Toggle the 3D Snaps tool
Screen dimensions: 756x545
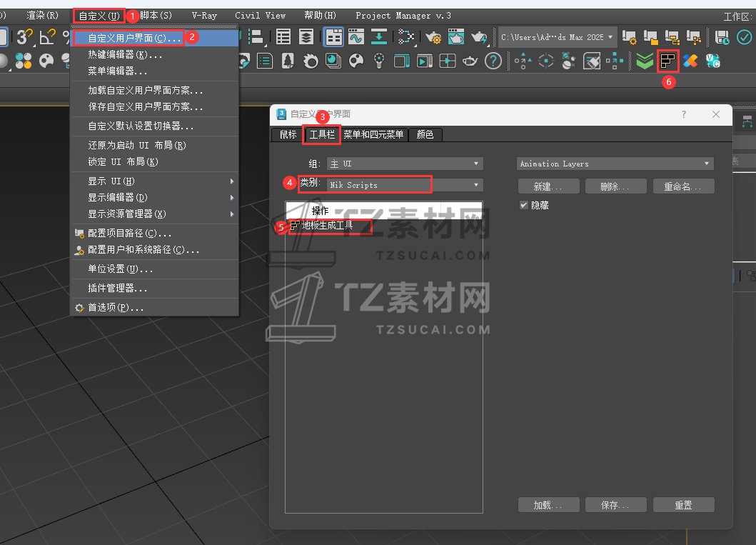coord(24,37)
